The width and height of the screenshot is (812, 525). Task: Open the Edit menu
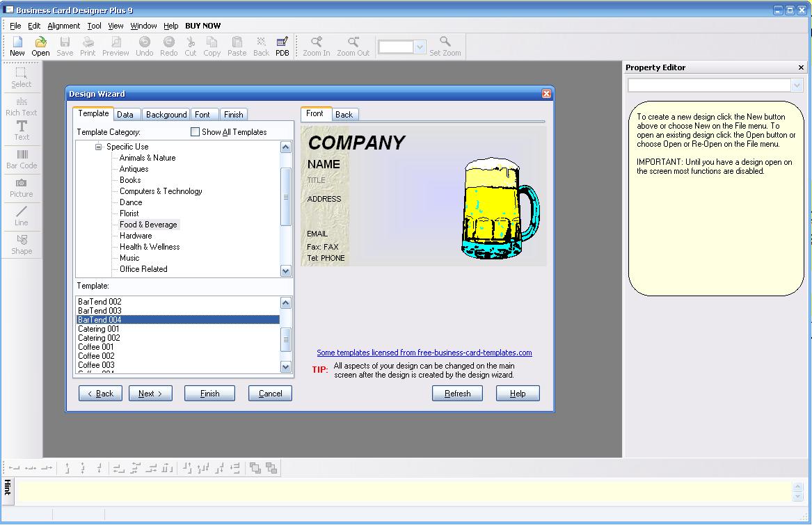(34, 26)
